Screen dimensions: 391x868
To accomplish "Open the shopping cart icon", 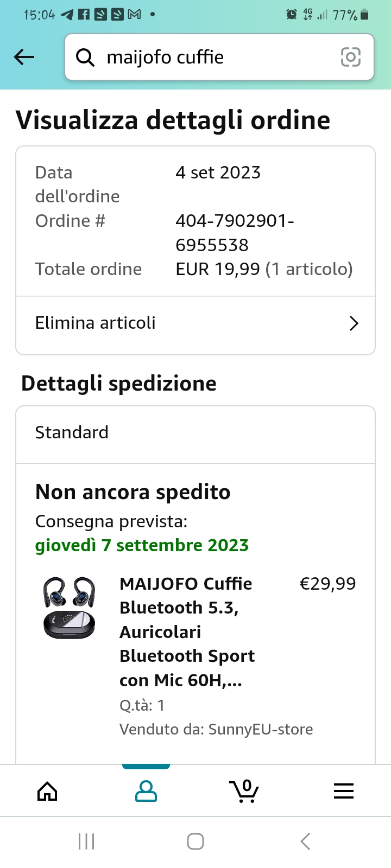I will 244,792.
